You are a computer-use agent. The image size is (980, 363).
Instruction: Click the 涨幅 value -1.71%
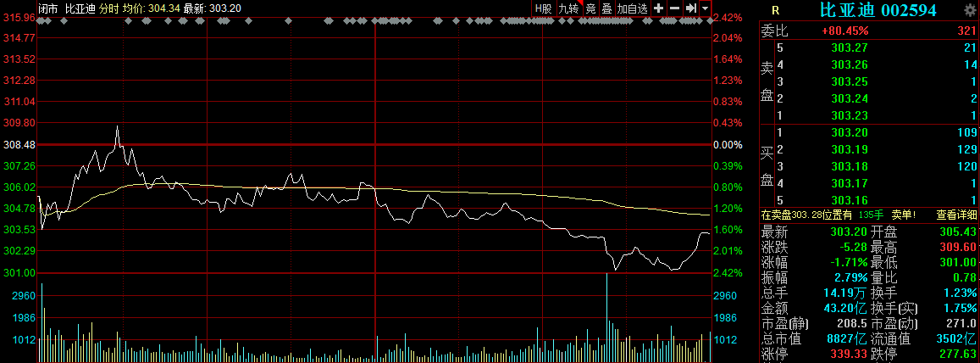coord(850,262)
